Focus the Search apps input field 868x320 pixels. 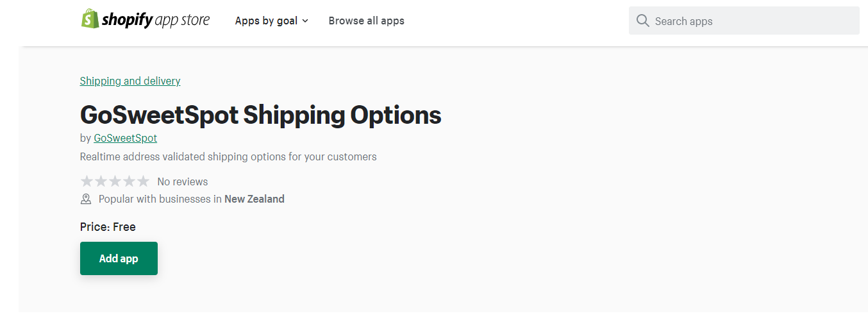pyautogui.click(x=744, y=21)
